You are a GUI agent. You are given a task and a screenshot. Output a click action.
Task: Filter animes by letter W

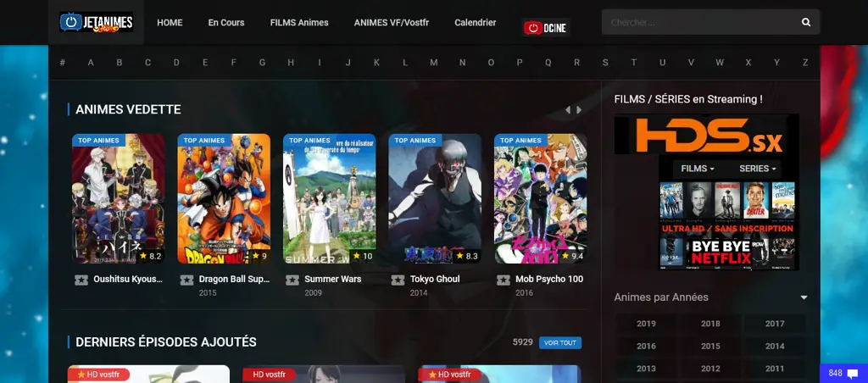click(720, 63)
